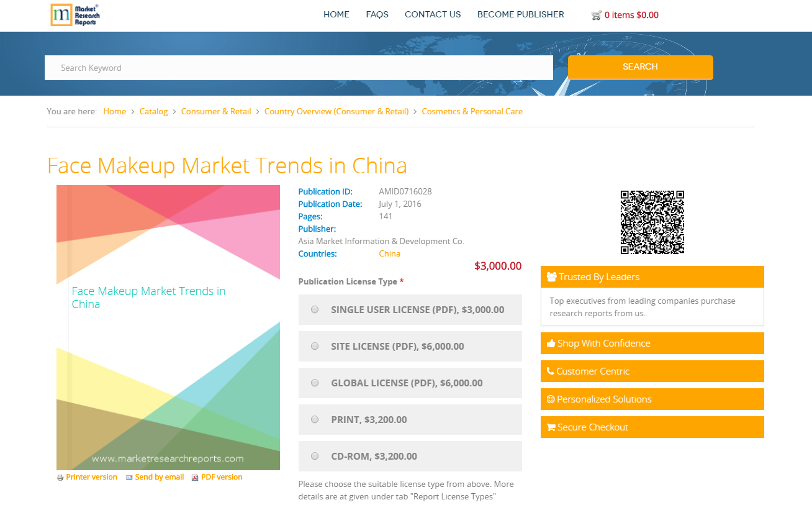Expand the Customer Centric section
This screenshot has width=812, height=505.
click(652, 371)
